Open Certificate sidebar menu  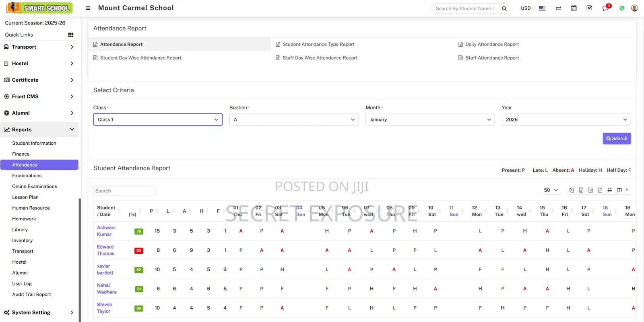tap(39, 80)
